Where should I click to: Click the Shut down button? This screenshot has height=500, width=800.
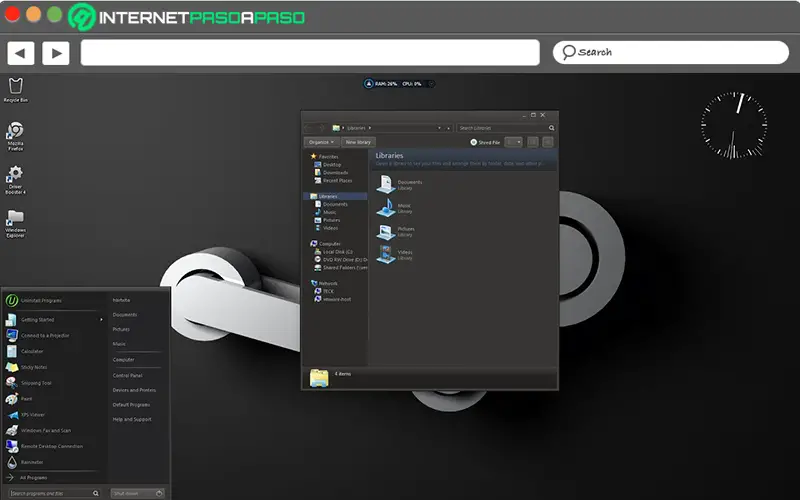132,493
